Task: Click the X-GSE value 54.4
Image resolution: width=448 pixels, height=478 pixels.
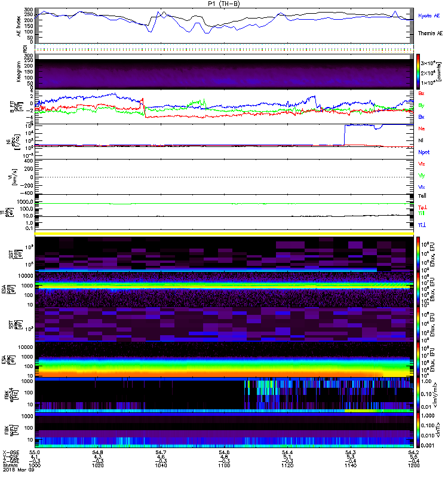Action: click(287, 452)
